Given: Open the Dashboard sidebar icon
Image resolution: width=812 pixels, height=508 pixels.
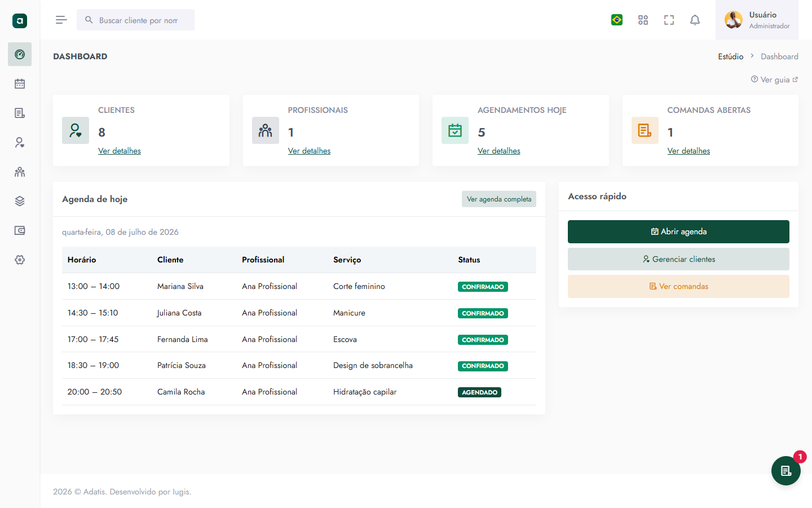Looking at the screenshot, I should (x=20, y=54).
